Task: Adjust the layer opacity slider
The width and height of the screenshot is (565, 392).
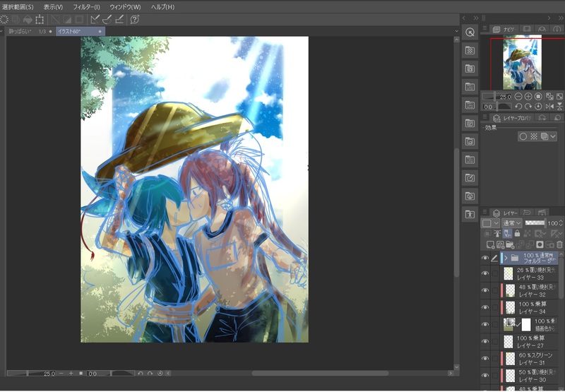Action: (x=535, y=223)
